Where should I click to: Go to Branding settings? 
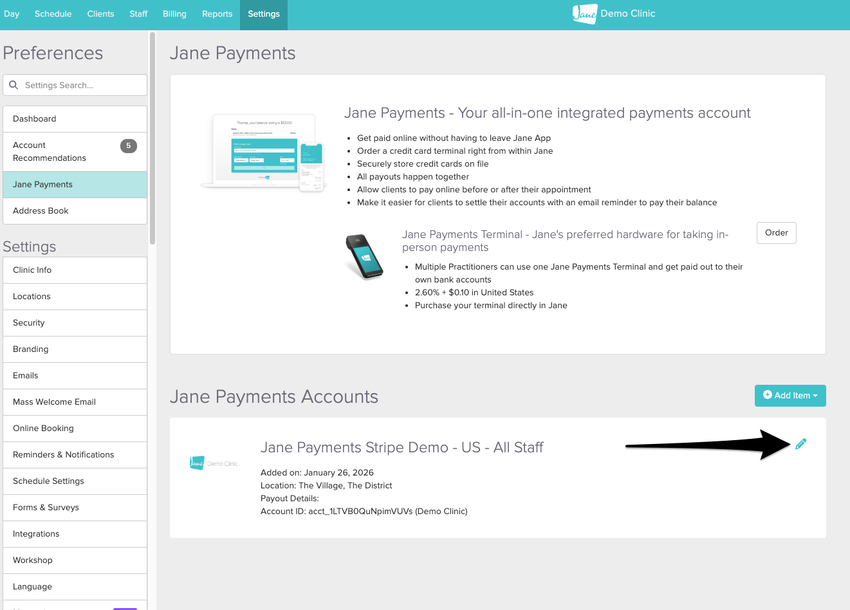pos(75,349)
